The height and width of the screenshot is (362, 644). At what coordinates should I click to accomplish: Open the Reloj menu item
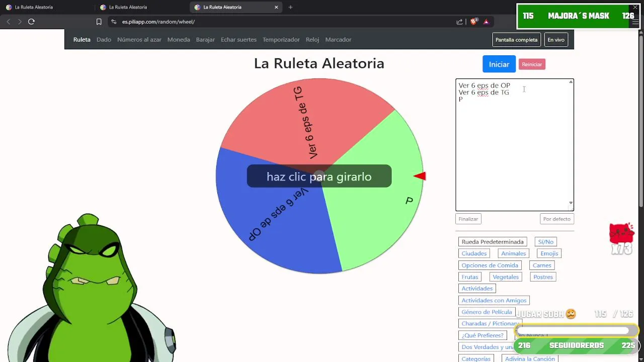[312, 40]
